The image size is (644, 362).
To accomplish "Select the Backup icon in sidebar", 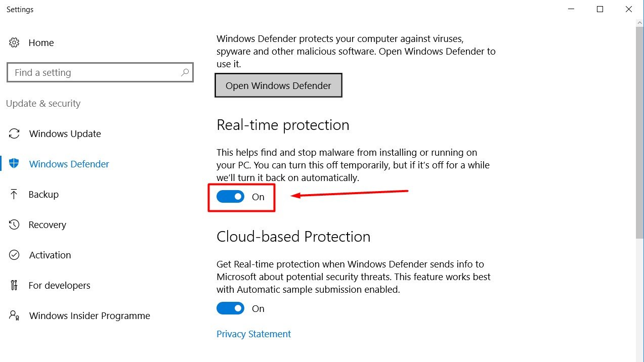I will 14,194.
